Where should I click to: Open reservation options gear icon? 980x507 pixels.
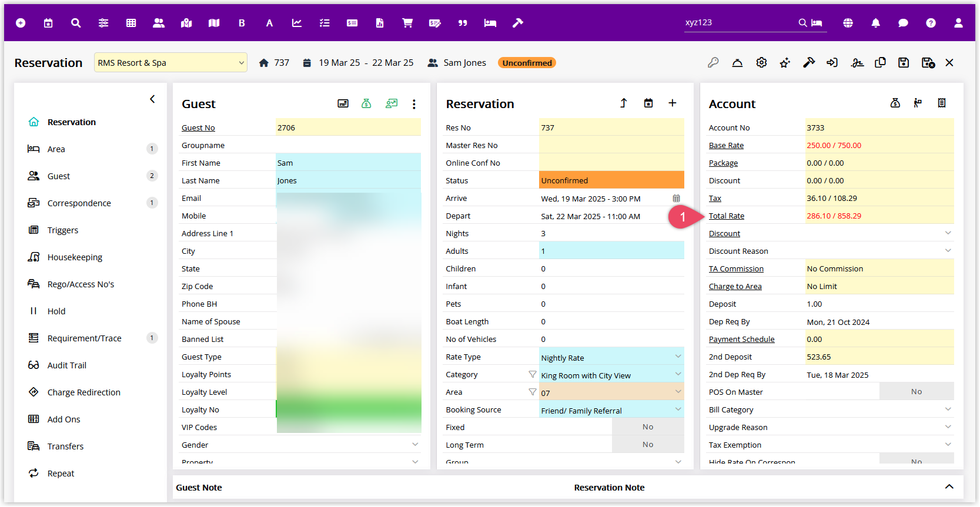tap(761, 62)
